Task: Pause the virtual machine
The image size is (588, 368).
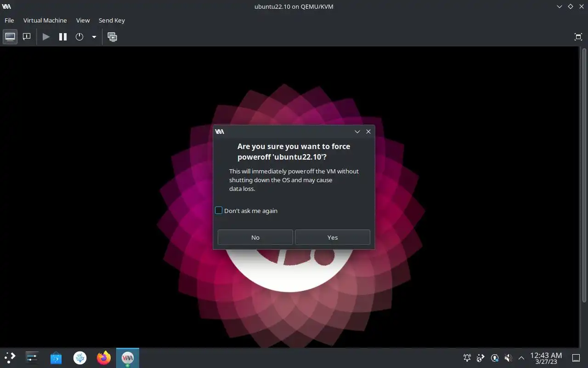Action: (x=63, y=37)
